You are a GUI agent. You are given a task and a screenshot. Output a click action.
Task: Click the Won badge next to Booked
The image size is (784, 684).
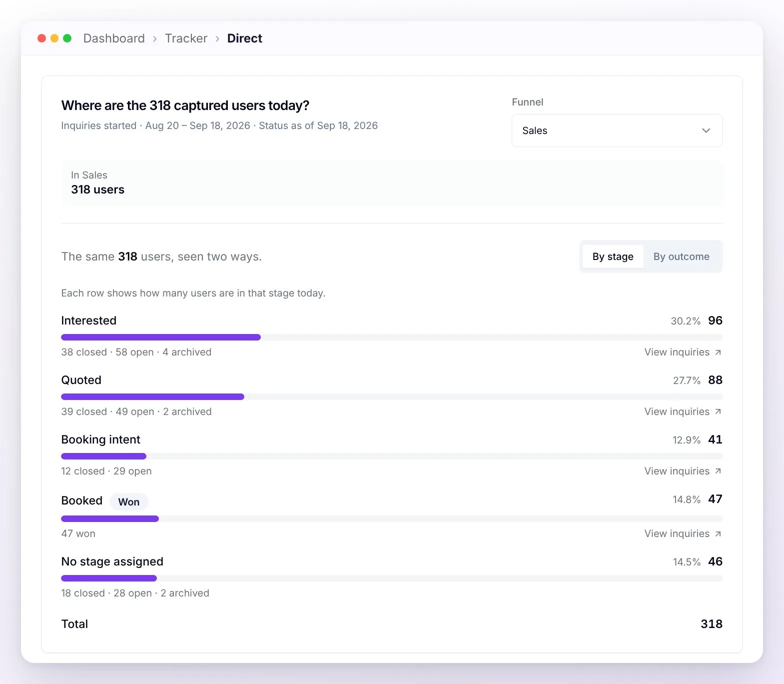pyautogui.click(x=129, y=502)
